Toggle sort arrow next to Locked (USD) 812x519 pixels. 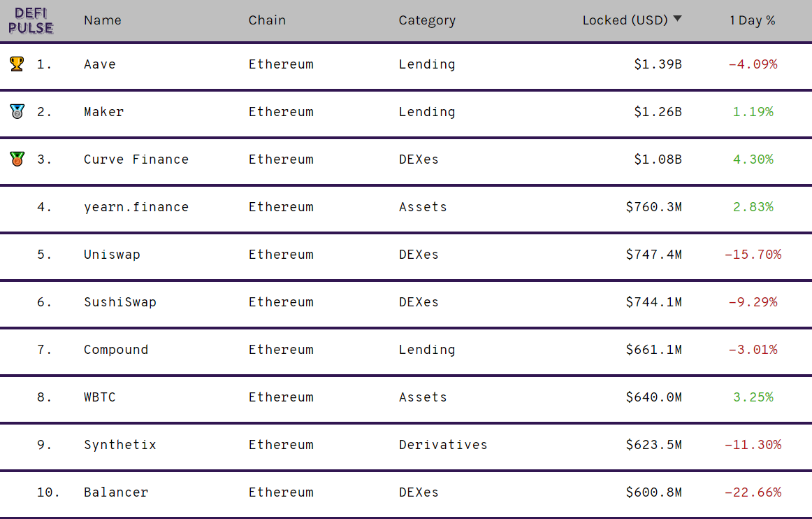pyautogui.click(x=677, y=20)
